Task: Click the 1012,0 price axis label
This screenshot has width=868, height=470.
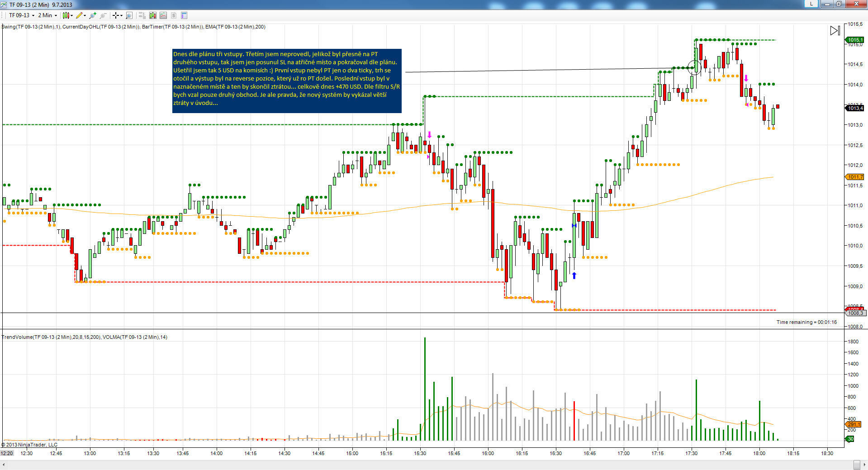Action: click(855, 165)
